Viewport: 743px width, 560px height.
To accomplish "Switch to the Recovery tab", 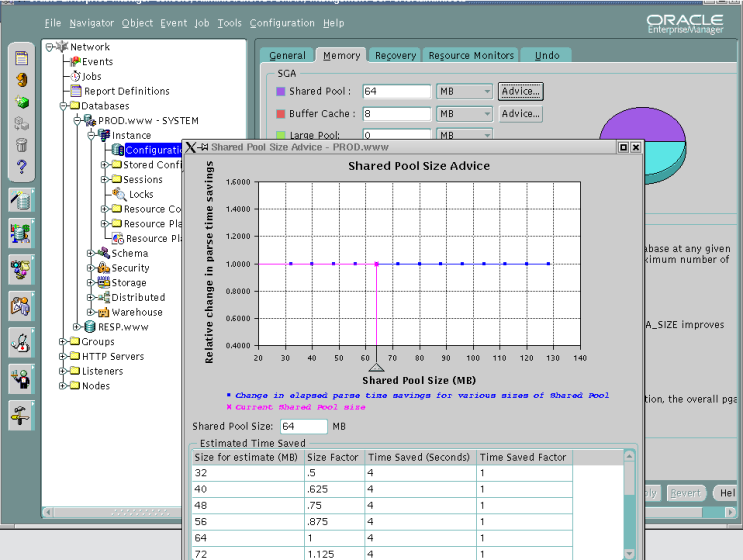I will tap(395, 56).
